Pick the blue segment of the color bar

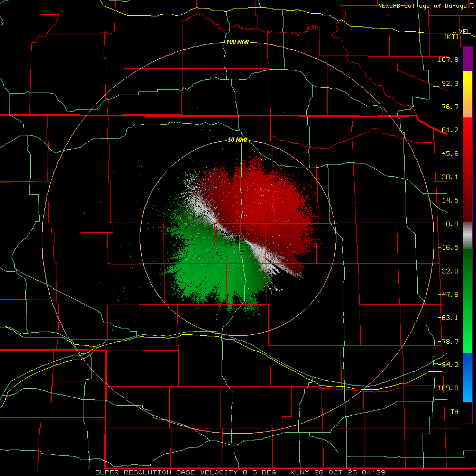(467, 377)
